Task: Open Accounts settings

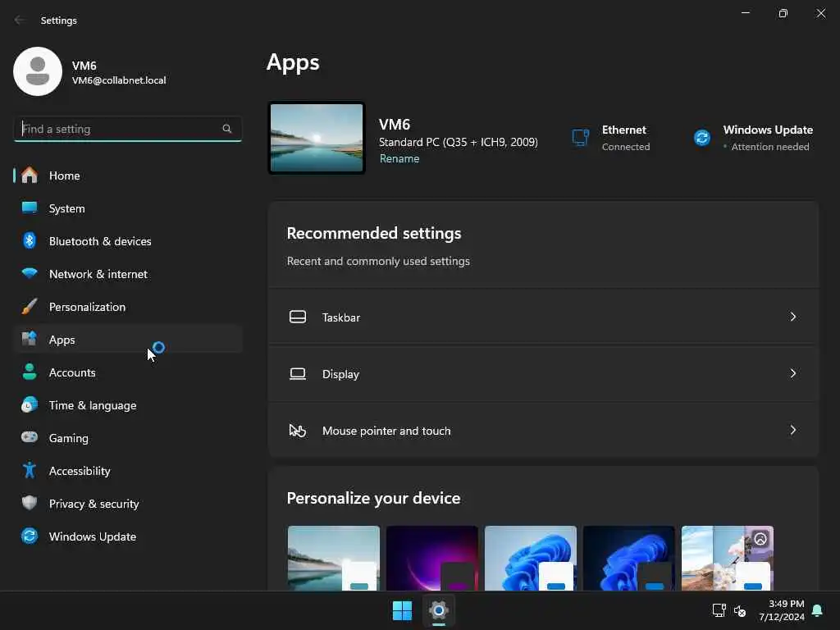Action: coord(128,372)
